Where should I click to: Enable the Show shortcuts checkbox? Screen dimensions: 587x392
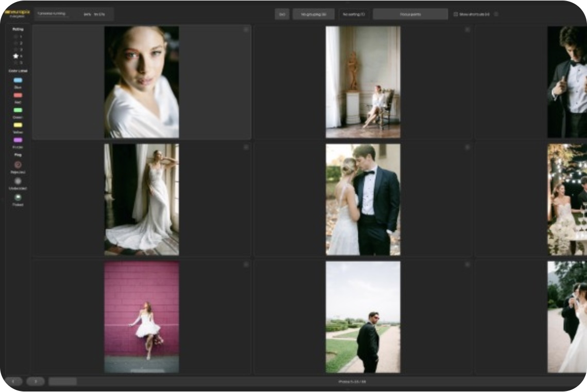(x=456, y=14)
